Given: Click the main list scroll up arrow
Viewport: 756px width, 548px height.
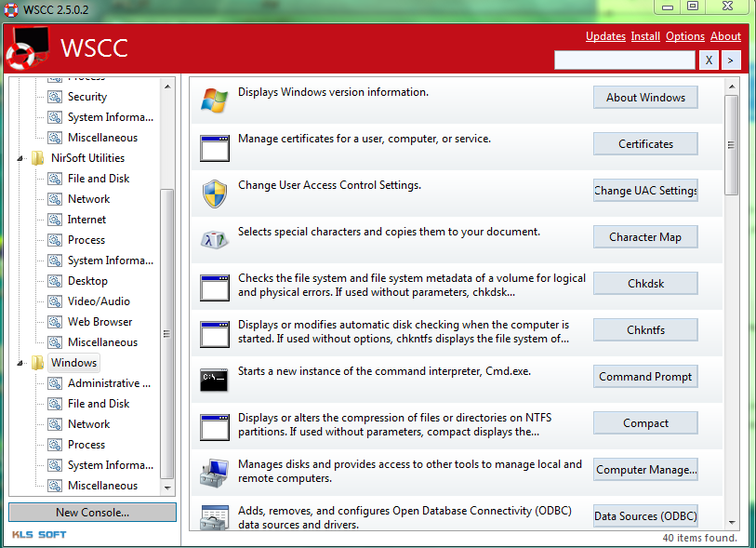Looking at the screenshot, I should pos(732,87).
